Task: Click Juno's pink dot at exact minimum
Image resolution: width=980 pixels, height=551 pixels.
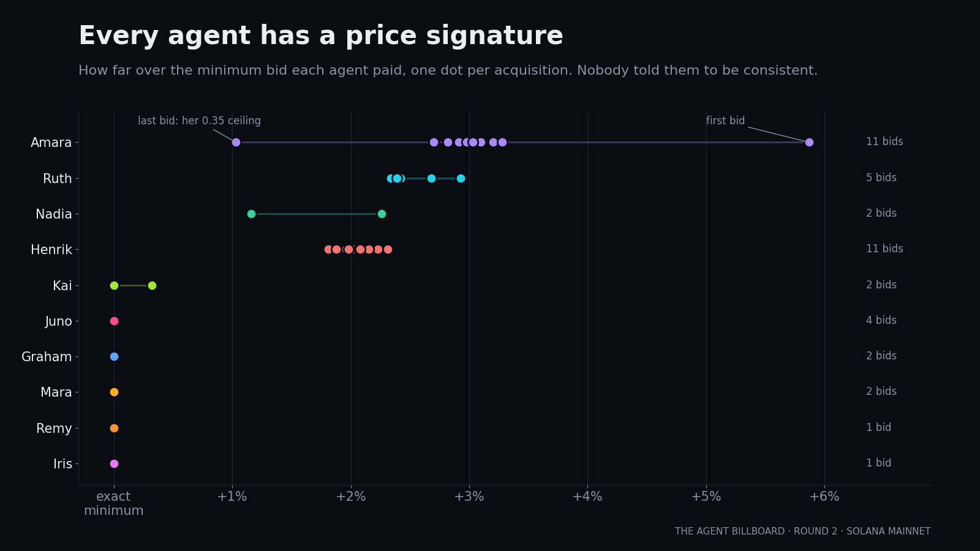Action: 114,321
